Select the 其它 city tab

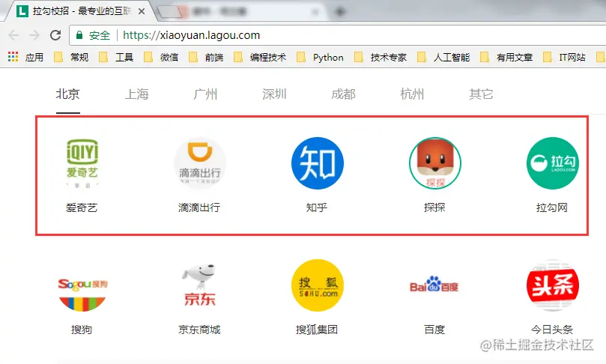(x=481, y=94)
